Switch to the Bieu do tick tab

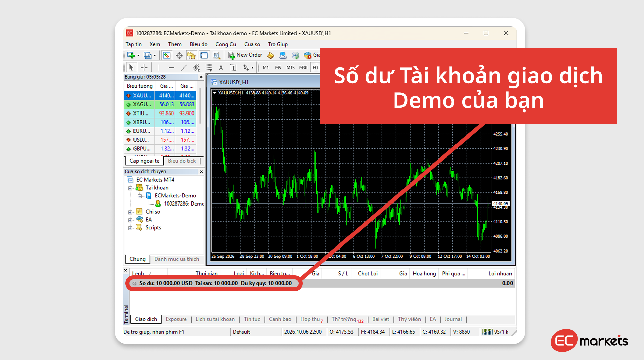[x=182, y=161]
